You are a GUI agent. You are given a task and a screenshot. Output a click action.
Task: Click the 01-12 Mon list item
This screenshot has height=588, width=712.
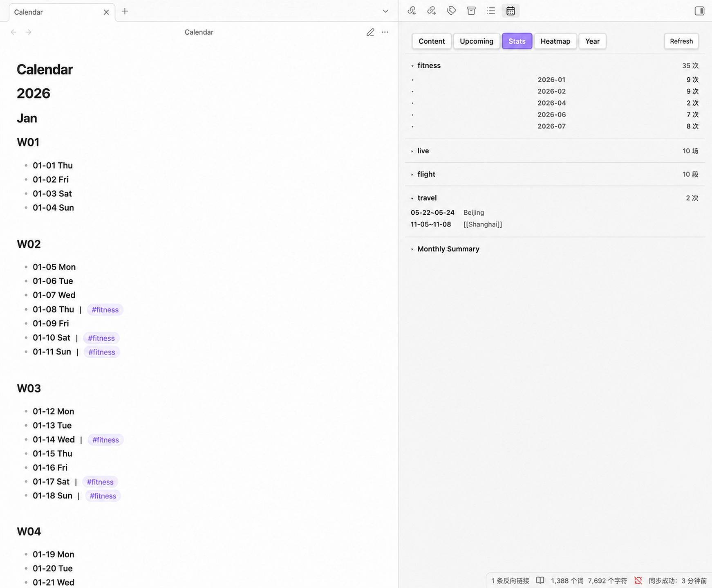point(54,411)
